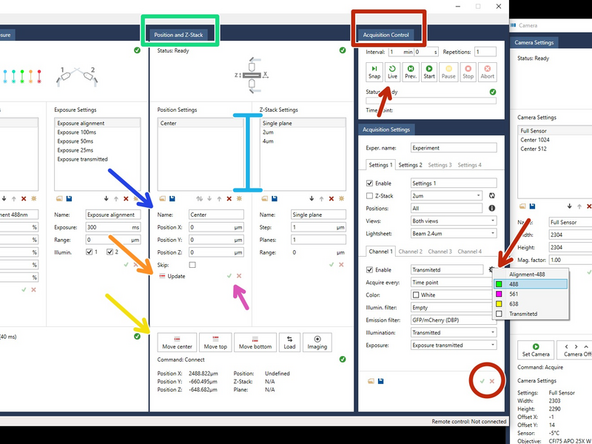This screenshot has height=444, width=592.
Task: Delete selected Position Settings entry
Action: [x=229, y=199]
